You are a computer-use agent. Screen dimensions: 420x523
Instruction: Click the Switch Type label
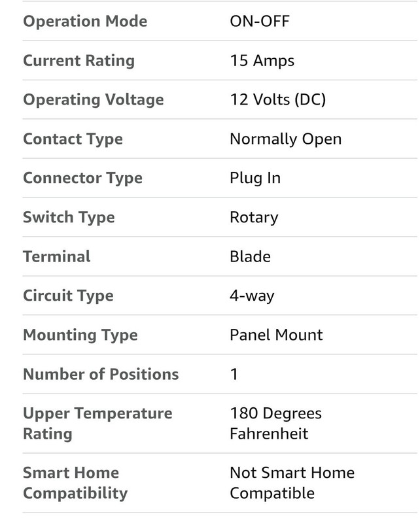tap(69, 218)
